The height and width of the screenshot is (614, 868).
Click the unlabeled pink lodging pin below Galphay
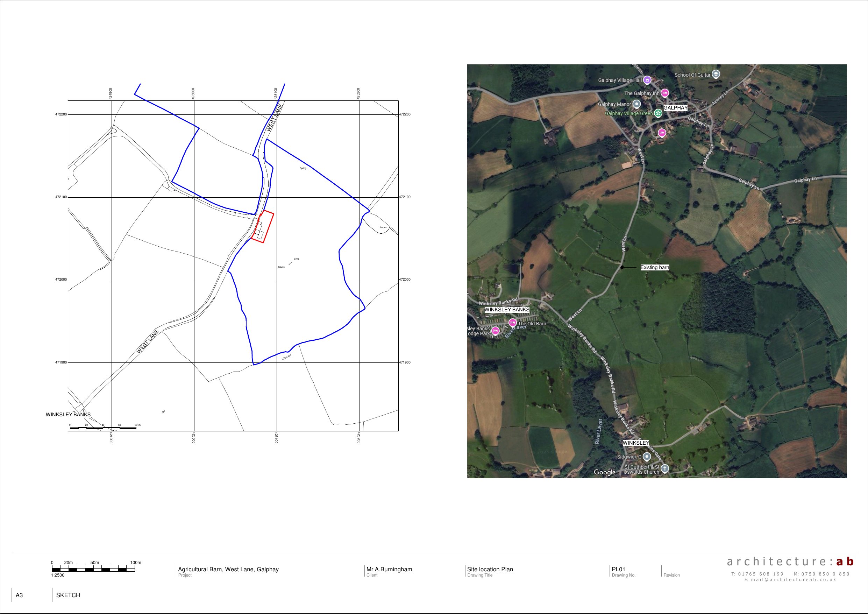point(662,132)
